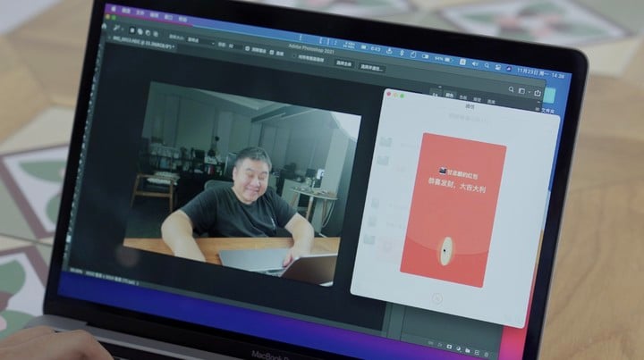
Task: Click the Share icon in Photoshop's top-right
Action: point(538,92)
